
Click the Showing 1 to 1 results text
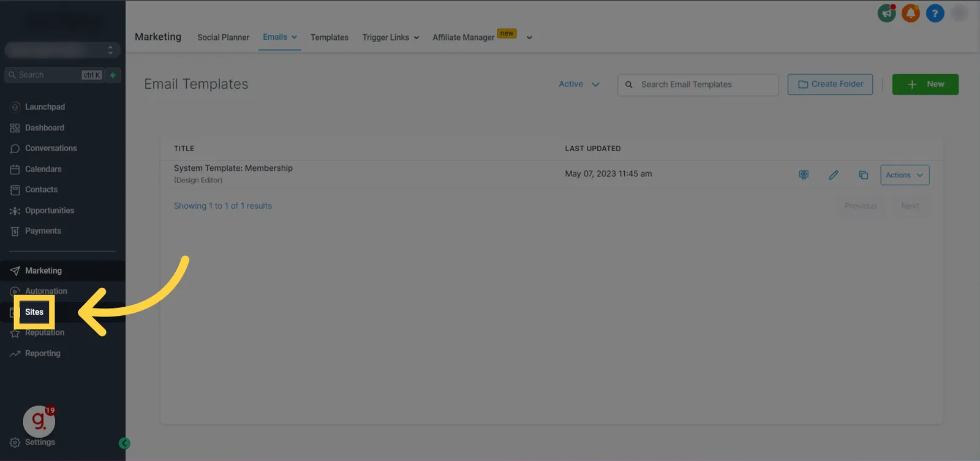(x=222, y=206)
